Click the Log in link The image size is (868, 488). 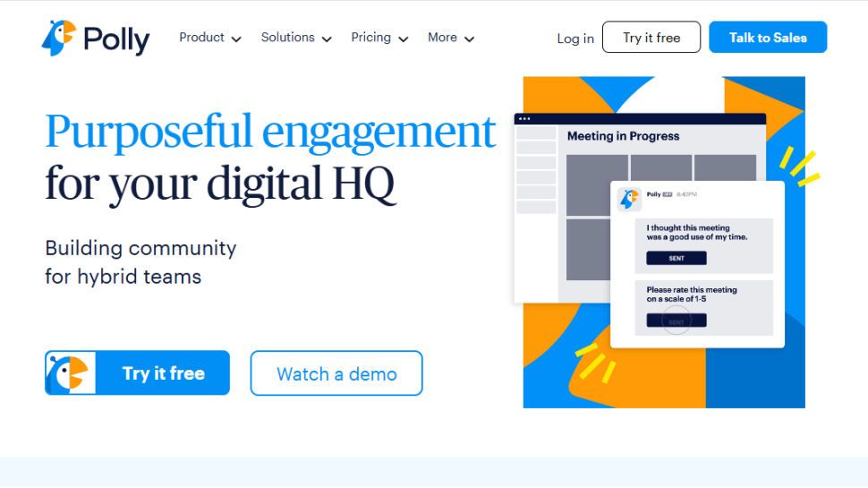tap(574, 39)
